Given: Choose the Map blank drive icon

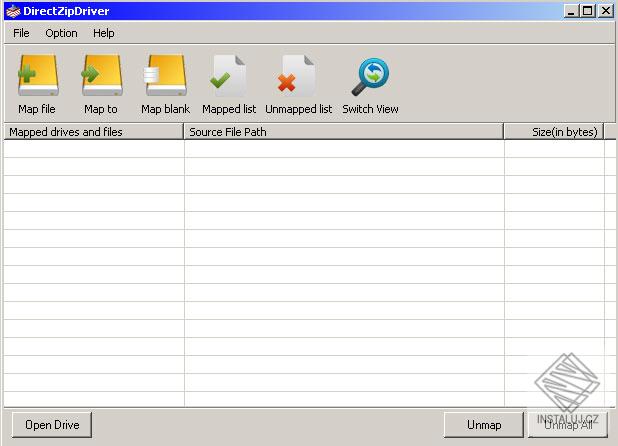Looking at the screenshot, I should [166, 75].
